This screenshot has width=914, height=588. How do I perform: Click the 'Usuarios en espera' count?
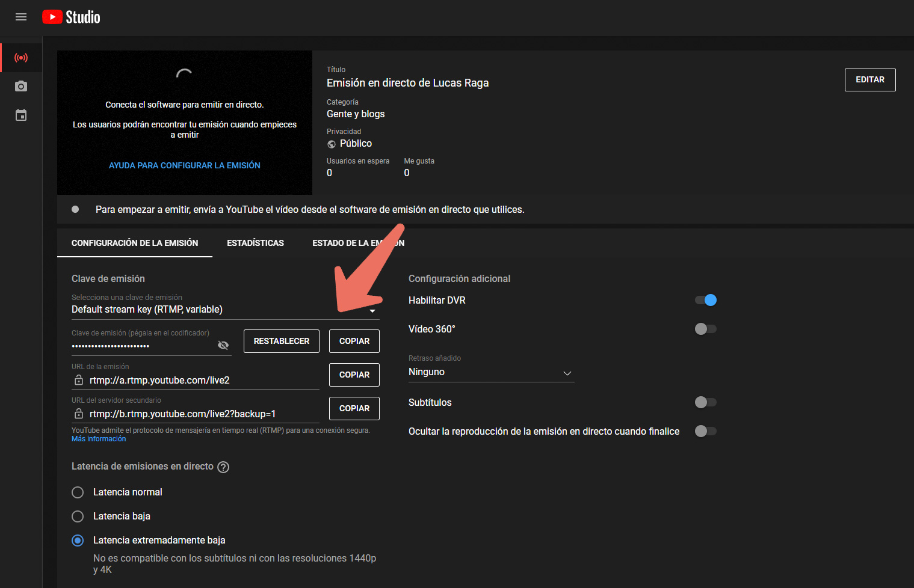pyautogui.click(x=329, y=173)
